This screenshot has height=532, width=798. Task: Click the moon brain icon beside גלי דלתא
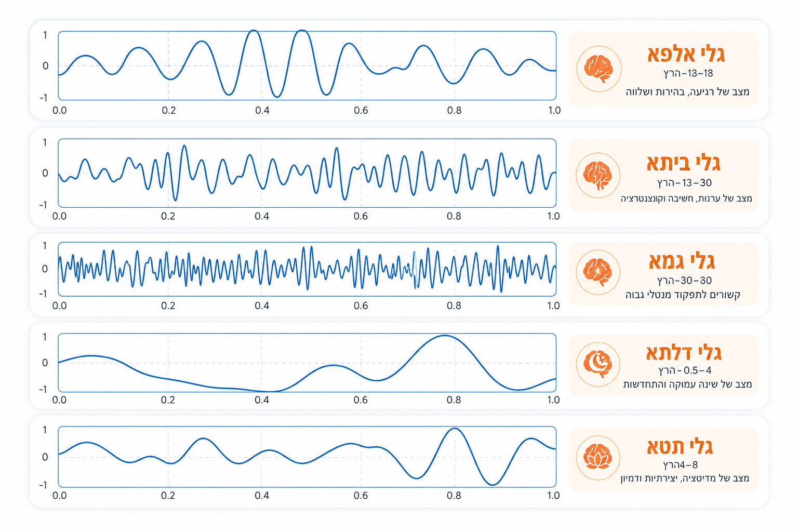coord(598,364)
